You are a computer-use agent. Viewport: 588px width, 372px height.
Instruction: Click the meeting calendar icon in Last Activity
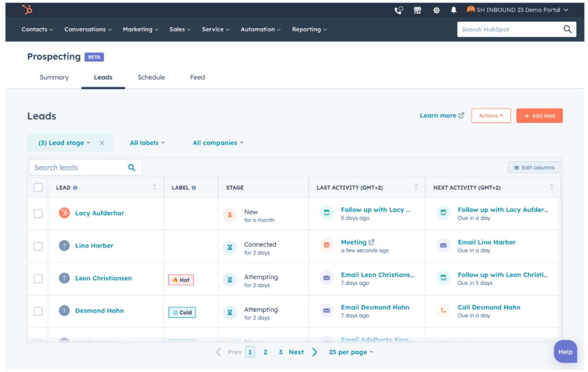(x=326, y=245)
